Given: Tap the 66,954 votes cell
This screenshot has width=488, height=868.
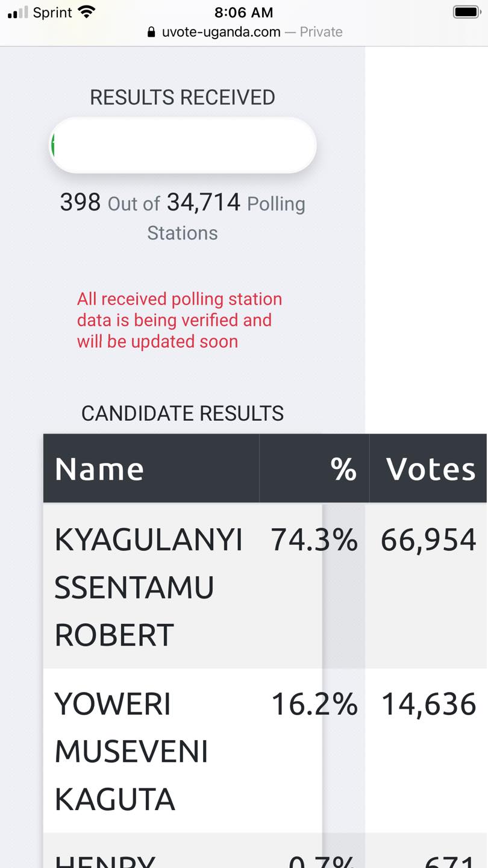Looking at the screenshot, I should (x=428, y=540).
